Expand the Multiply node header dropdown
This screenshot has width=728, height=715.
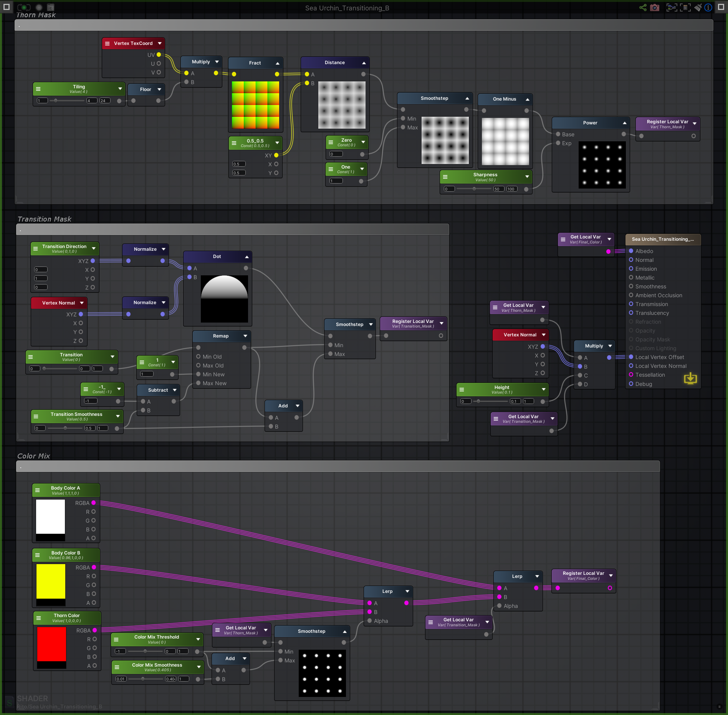tap(217, 61)
